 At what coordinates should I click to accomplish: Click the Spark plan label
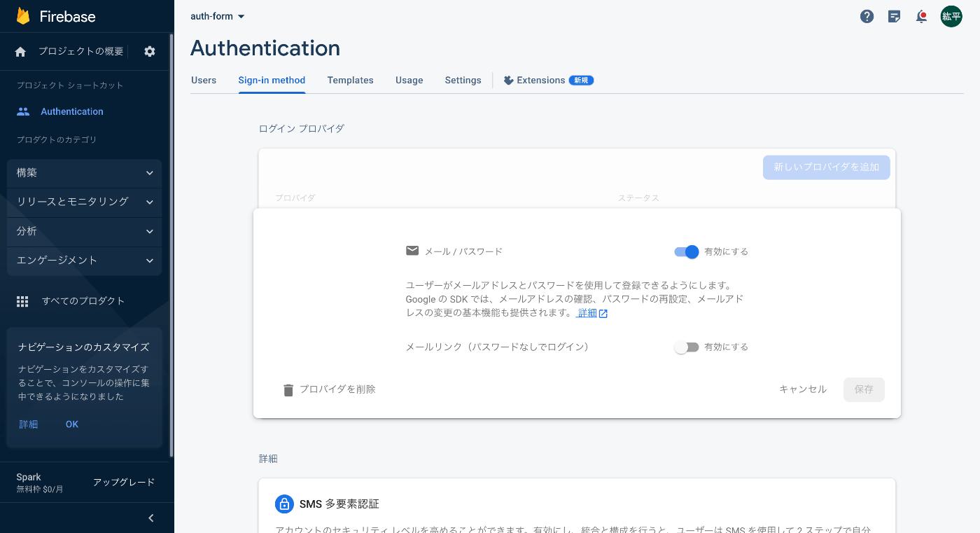[29, 477]
